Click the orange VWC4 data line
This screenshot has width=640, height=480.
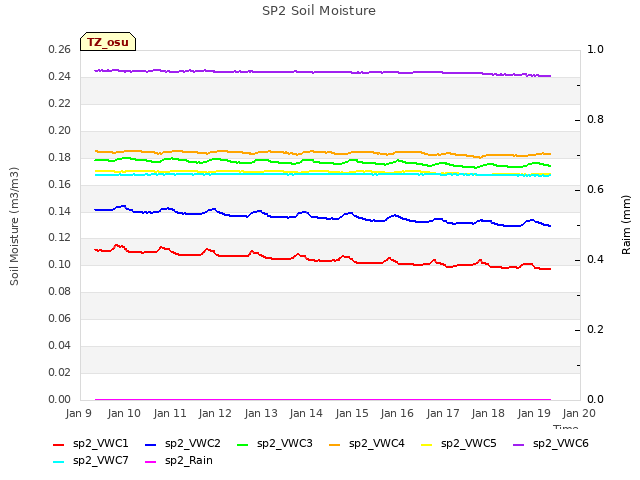click(322, 152)
